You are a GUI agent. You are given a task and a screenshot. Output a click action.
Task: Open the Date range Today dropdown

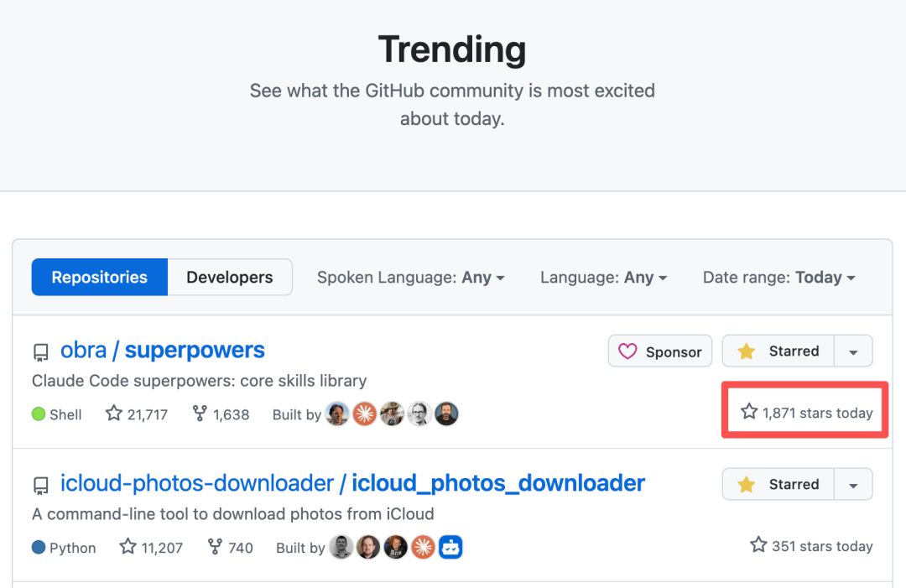pos(778,277)
